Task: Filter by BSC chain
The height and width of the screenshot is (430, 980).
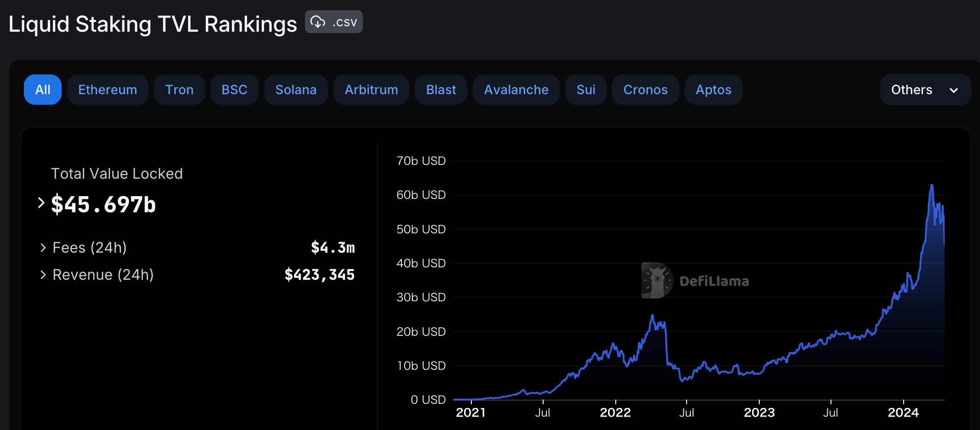Action: click(235, 90)
